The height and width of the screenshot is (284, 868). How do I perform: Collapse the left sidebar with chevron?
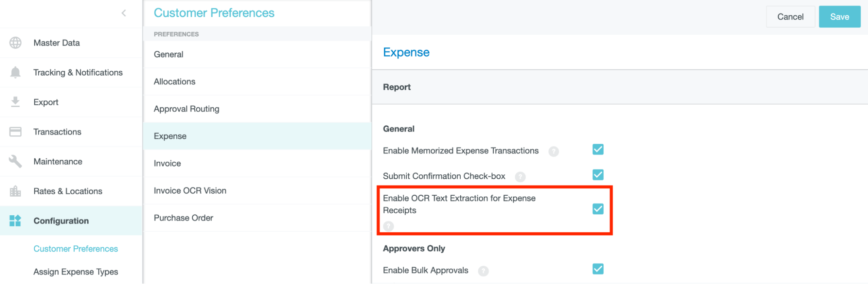point(124,13)
